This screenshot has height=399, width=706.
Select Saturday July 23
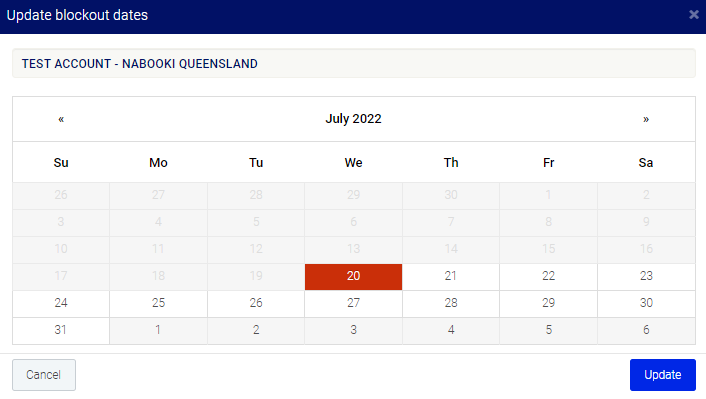pyautogui.click(x=646, y=277)
